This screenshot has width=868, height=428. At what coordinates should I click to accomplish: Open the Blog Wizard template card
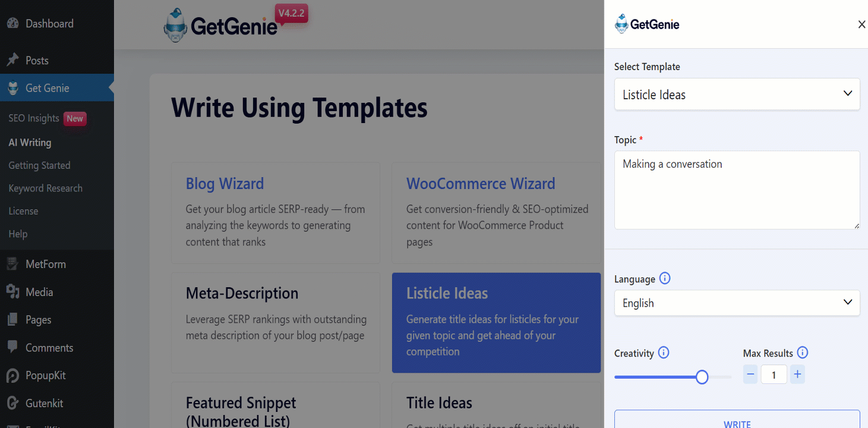276,212
